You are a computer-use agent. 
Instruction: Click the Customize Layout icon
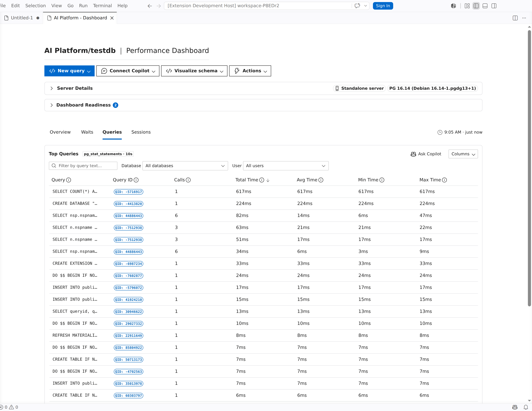click(467, 6)
